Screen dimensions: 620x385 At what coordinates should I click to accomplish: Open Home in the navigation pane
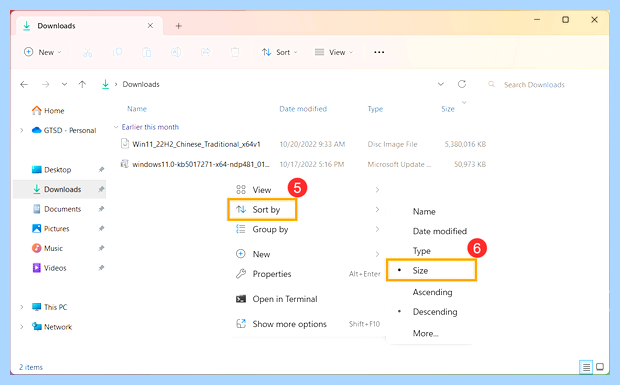(48, 111)
